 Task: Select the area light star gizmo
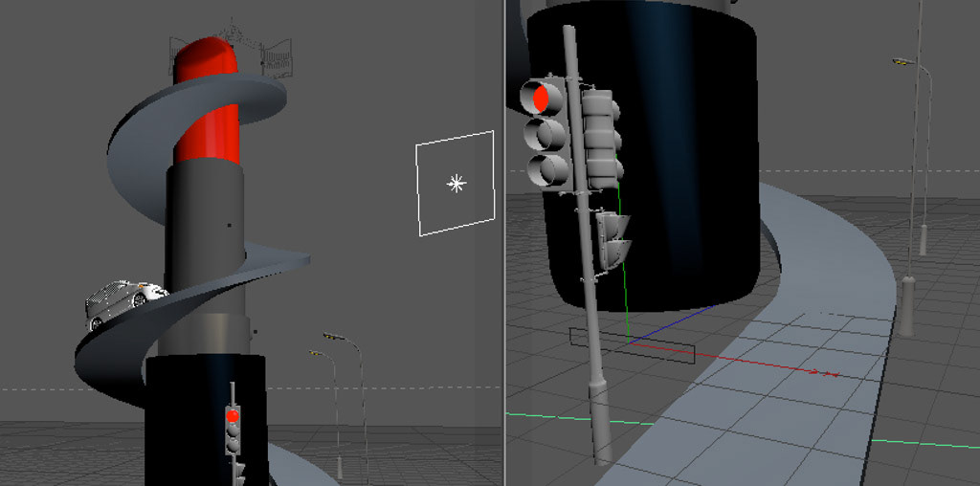[457, 184]
